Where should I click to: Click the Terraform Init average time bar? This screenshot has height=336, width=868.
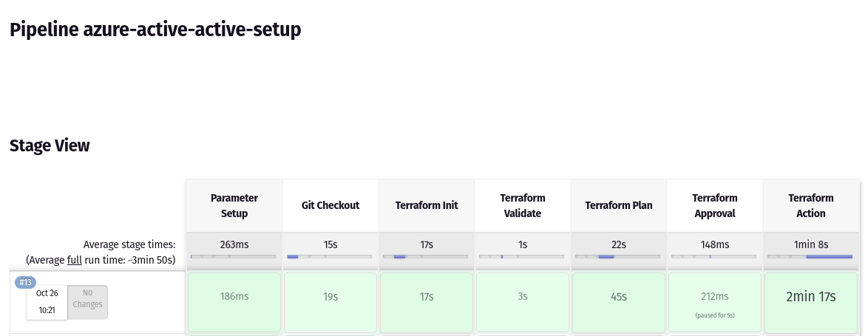(x=427, y=256)
